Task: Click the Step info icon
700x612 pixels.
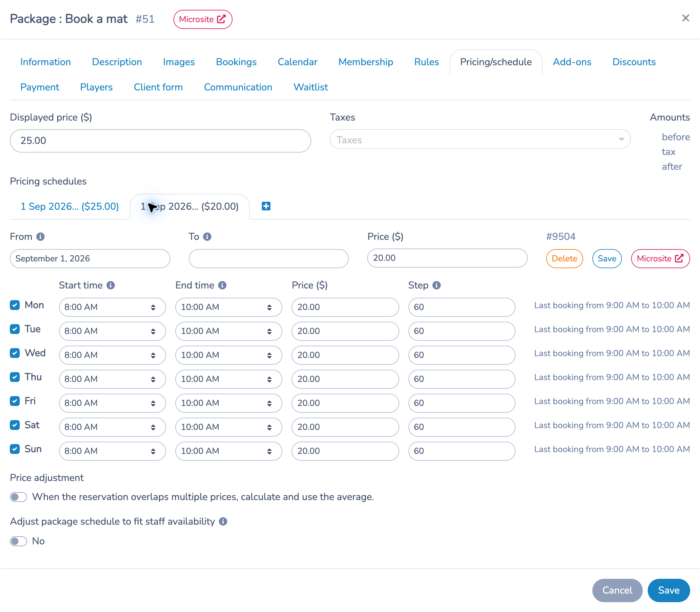Action: (x=436, y=285)
